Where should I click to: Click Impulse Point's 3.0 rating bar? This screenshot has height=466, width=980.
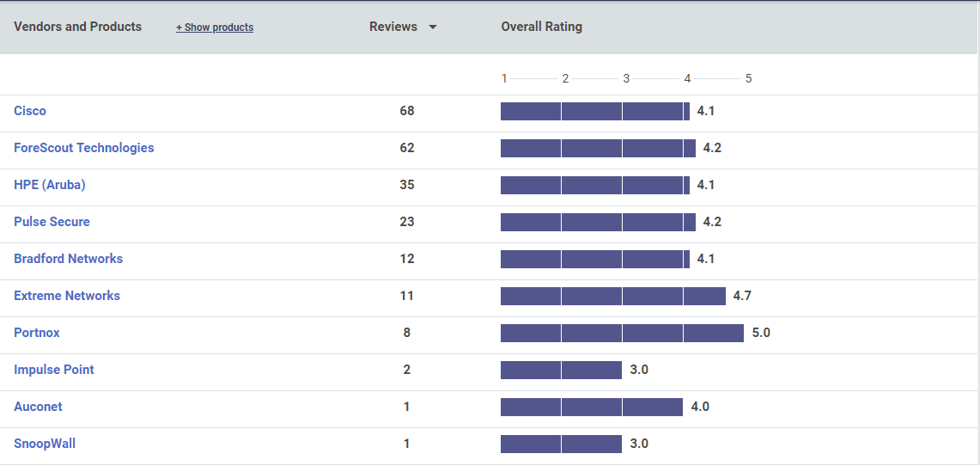(561, 370)
